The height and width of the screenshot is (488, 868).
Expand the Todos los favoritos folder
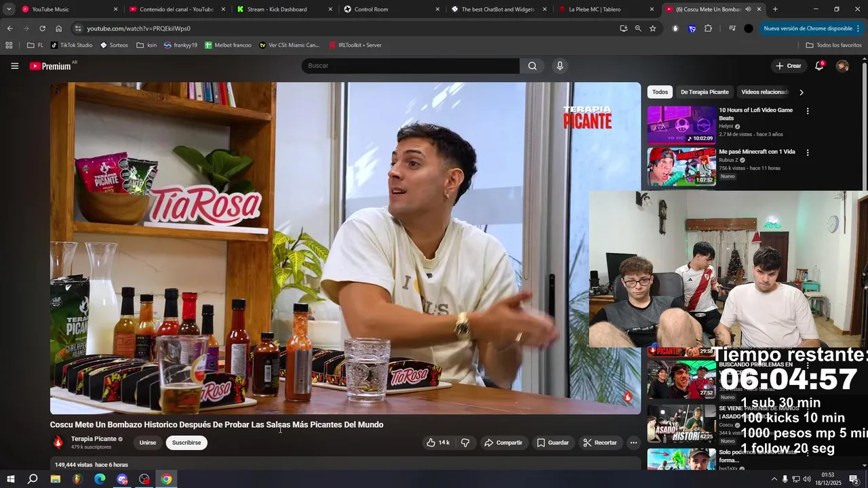coord(833,45)
